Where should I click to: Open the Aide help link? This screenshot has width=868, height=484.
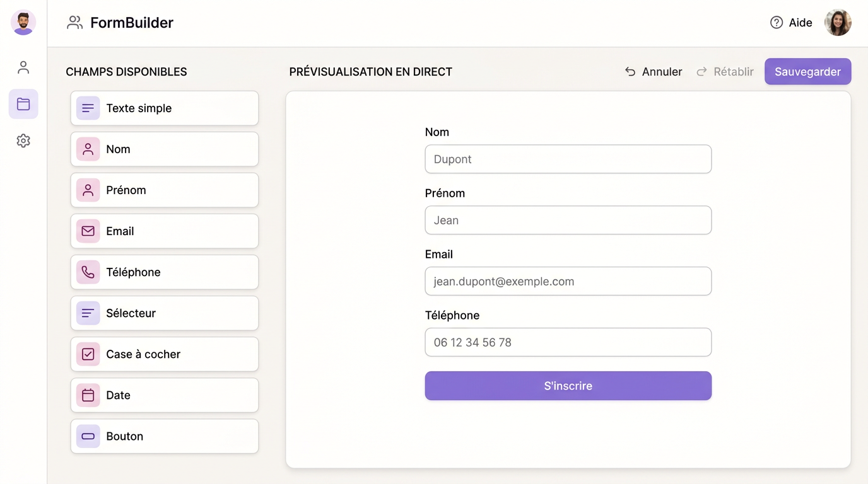(791, 23)
